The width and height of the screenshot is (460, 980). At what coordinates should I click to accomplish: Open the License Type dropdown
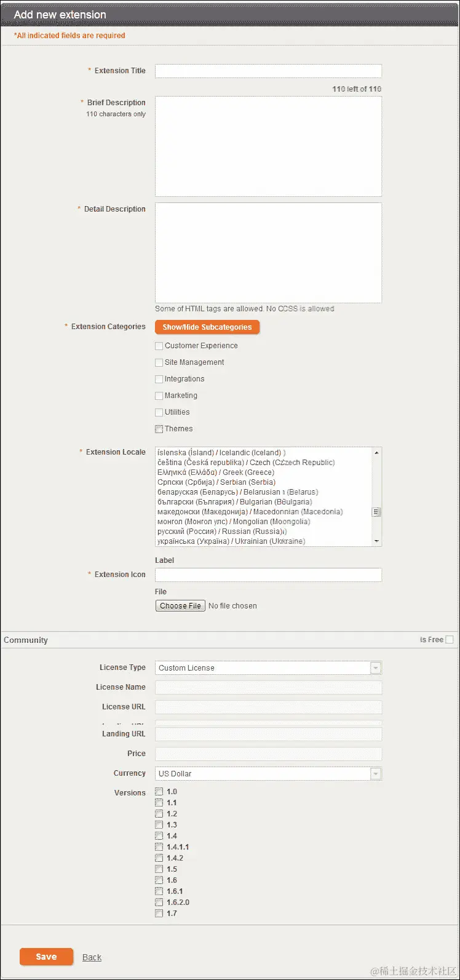(x=268, y=668)
